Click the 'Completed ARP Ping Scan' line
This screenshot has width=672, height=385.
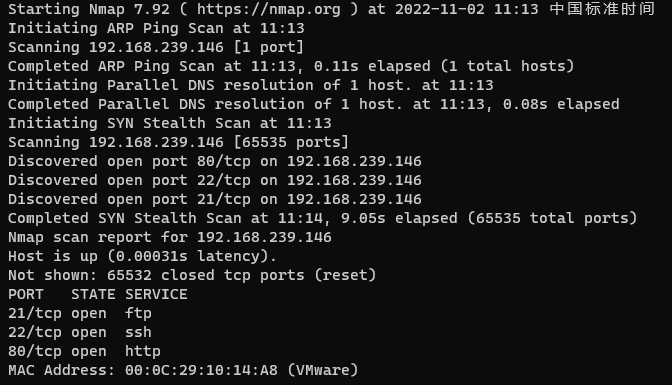pyautogui.click(x=291, y=66)
